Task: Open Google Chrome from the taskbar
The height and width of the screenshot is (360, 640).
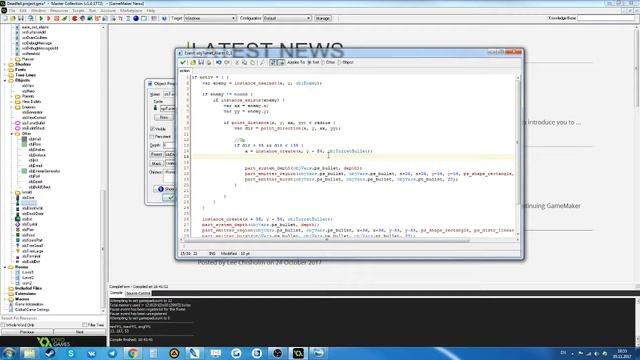Action: click(133, 353)
